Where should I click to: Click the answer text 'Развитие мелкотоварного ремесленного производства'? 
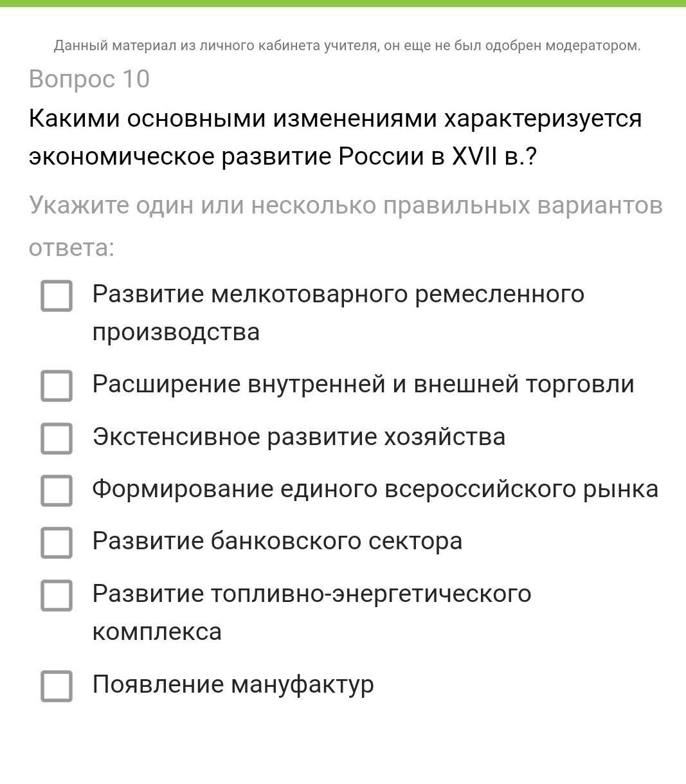click(338, 313)
